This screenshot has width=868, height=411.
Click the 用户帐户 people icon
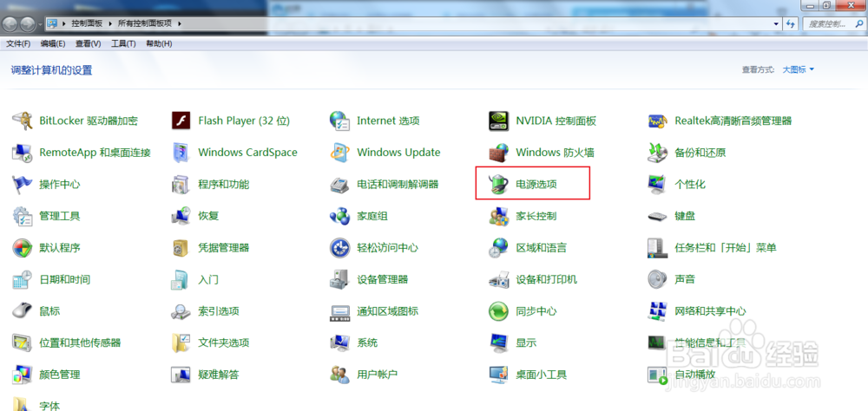click(x=340, y=375)
